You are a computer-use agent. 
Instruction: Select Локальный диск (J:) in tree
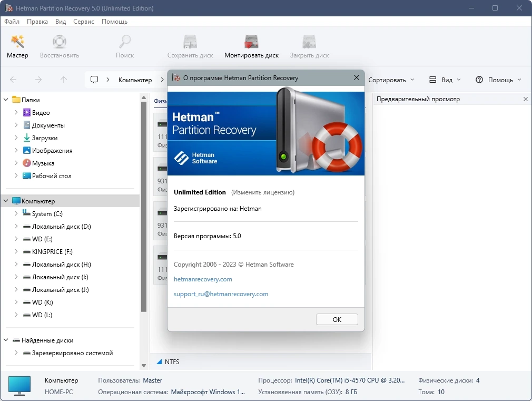(61, 290)
